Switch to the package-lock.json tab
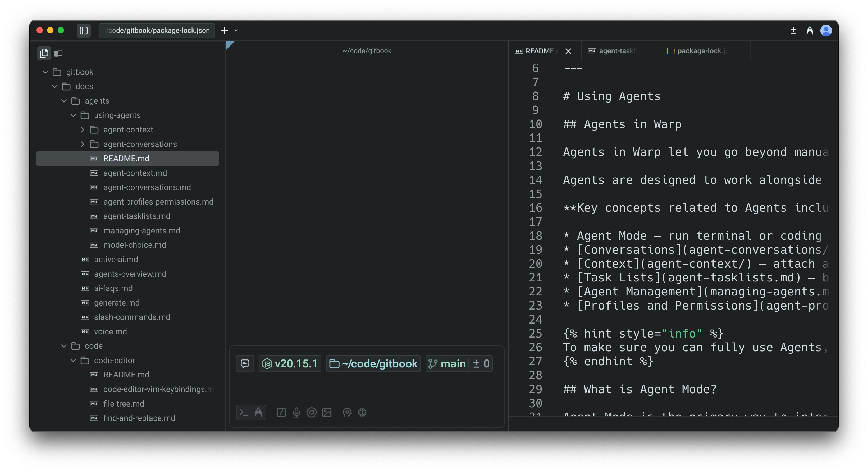Viewport: 868px width, 471px height. pos(704,51)
